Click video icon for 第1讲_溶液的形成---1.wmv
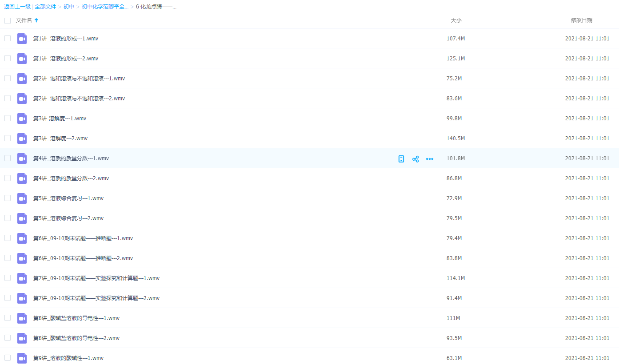Screen dimensions: 619x364 [22, 39]
